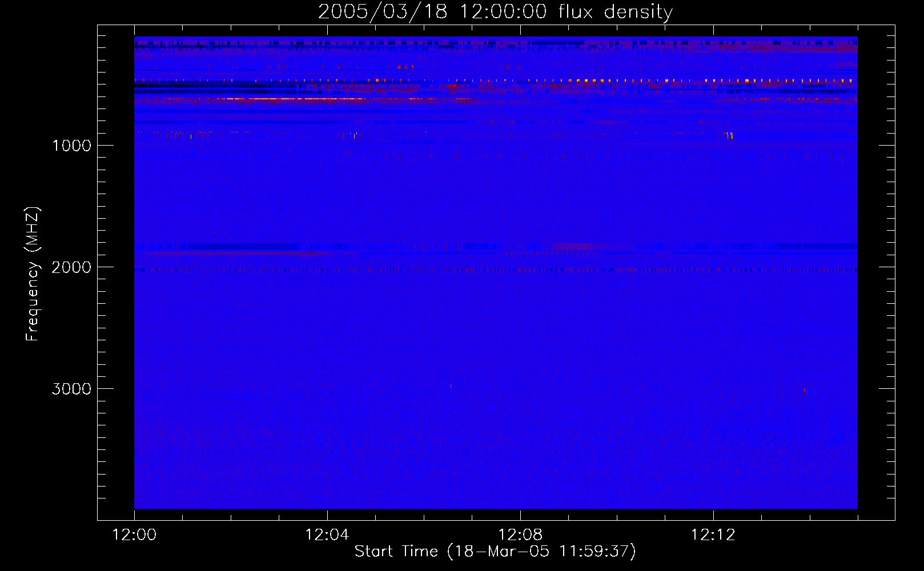Click the '12:00' time axis label
Screen dimensions: 924x571
pos(134,535)
